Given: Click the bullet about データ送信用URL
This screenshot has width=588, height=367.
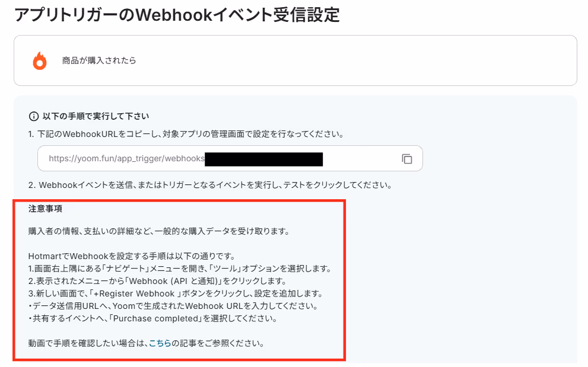Looking at the screenshot, I should pyautogui.click(x=173, y=306).
